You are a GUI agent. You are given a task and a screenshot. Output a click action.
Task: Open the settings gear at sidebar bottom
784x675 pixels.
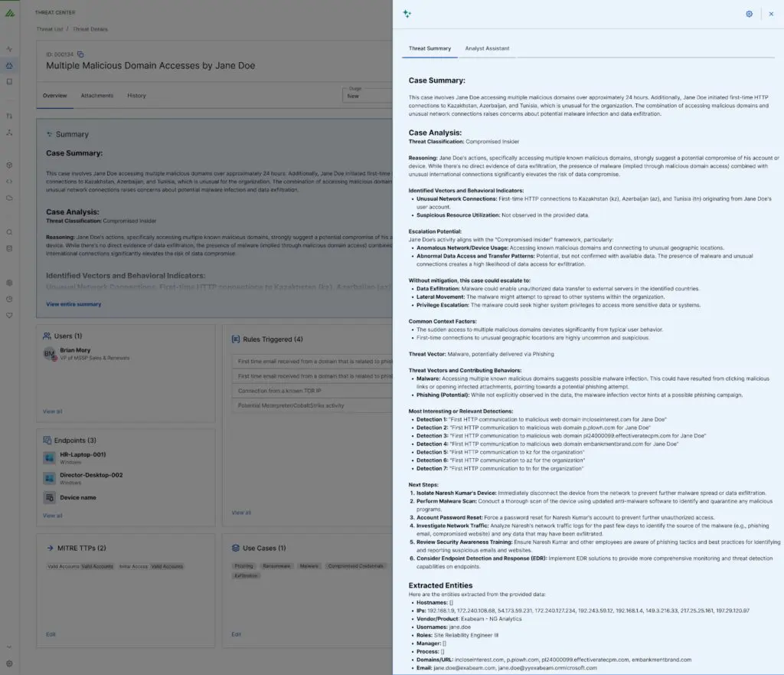[9, 663]
